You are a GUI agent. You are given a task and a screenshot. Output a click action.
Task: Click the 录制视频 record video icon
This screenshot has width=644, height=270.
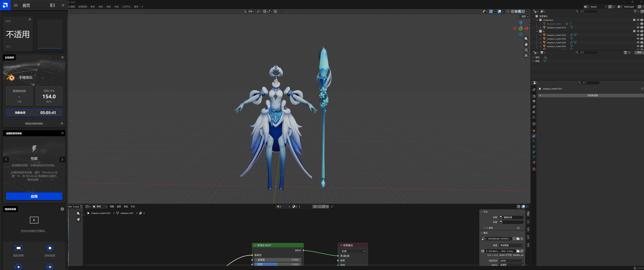click(50, 248)
